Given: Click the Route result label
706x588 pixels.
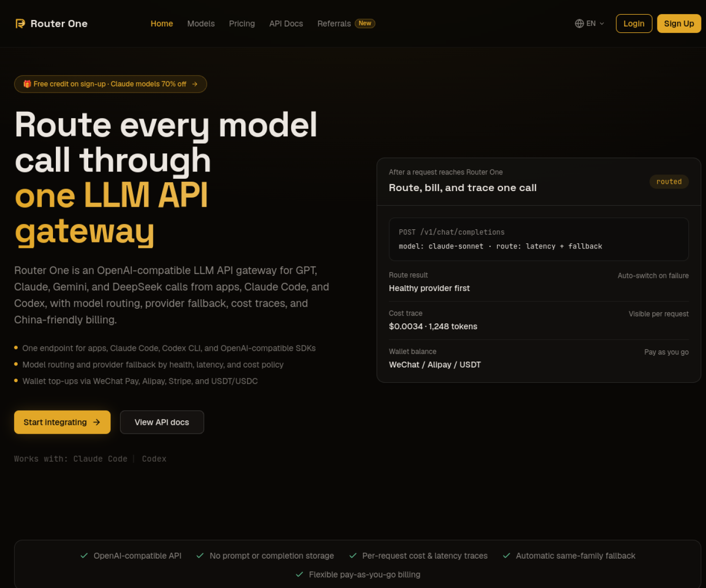Looking at the screenshot, I should pyautogui.click(x=408, y=275).
